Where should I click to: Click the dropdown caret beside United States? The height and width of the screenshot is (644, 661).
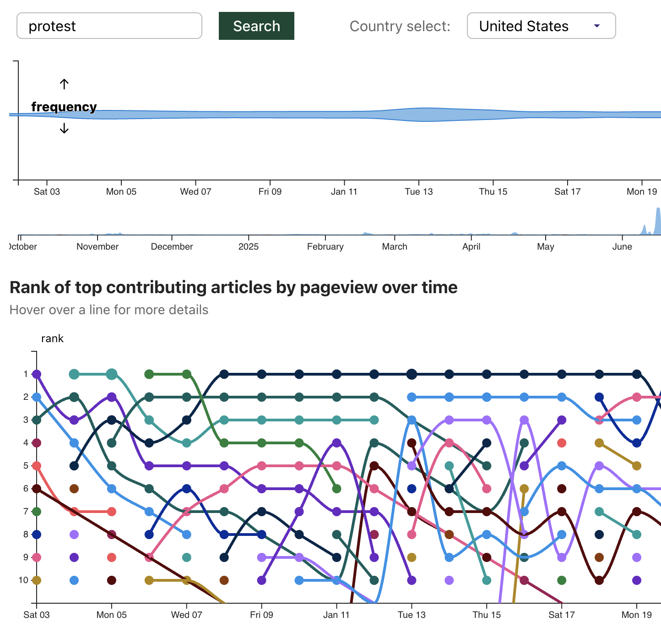(x=597, y=26)
